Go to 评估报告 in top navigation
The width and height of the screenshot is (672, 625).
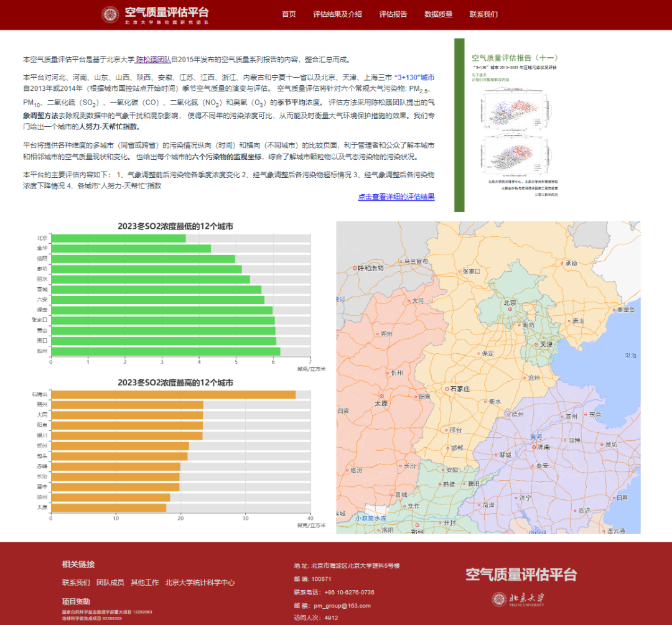pos(393,14)
